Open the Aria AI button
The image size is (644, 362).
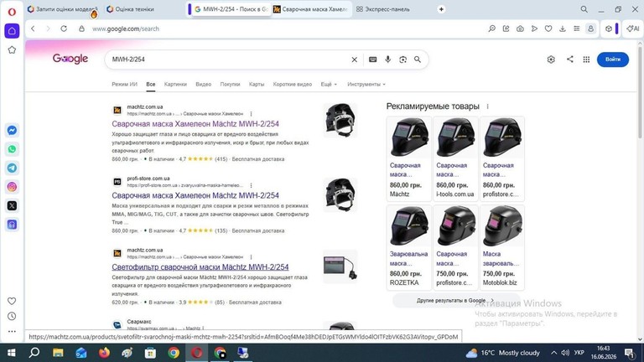click(x=633, y=28)
